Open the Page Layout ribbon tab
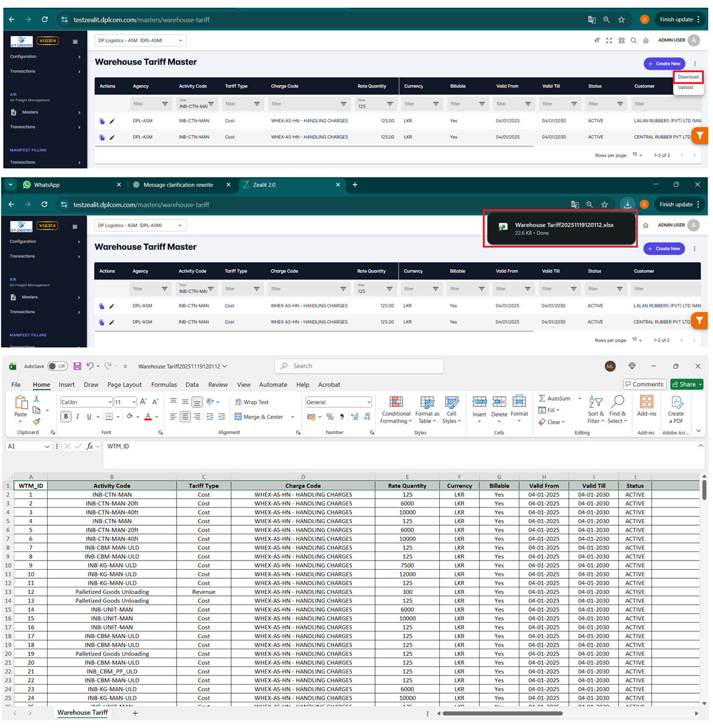Image resolution: width=713 pixels, height=728 pixels. [124, 385]
